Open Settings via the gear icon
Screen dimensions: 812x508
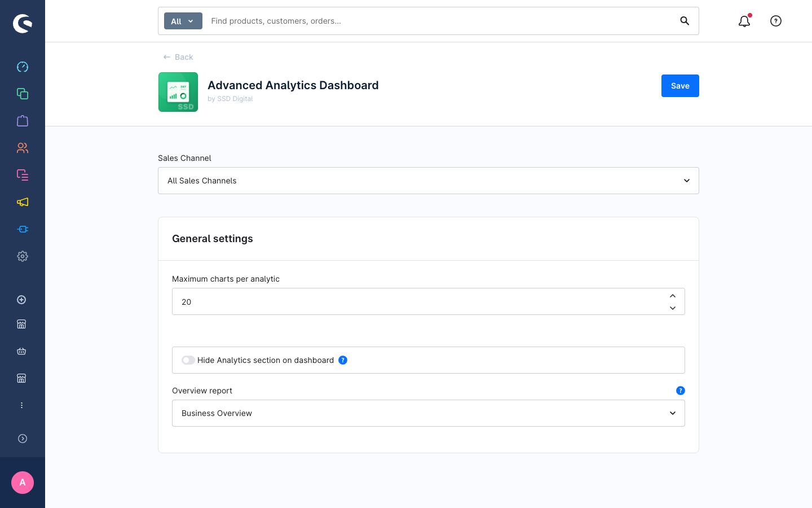23,256
